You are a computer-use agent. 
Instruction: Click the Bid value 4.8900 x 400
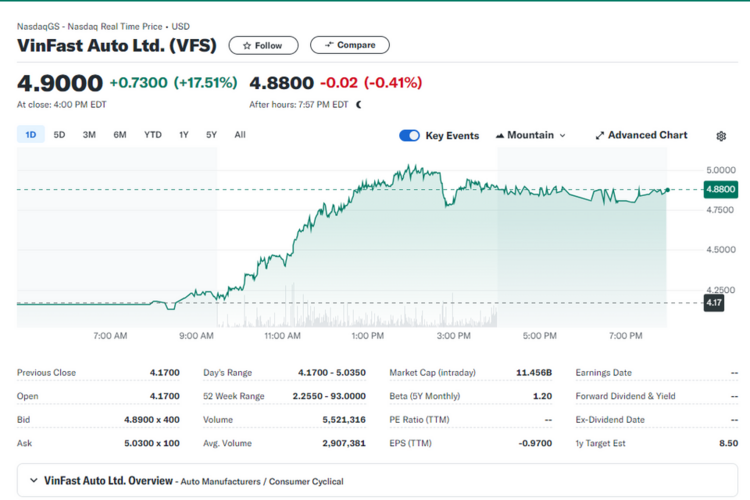[x=152, y=420]
